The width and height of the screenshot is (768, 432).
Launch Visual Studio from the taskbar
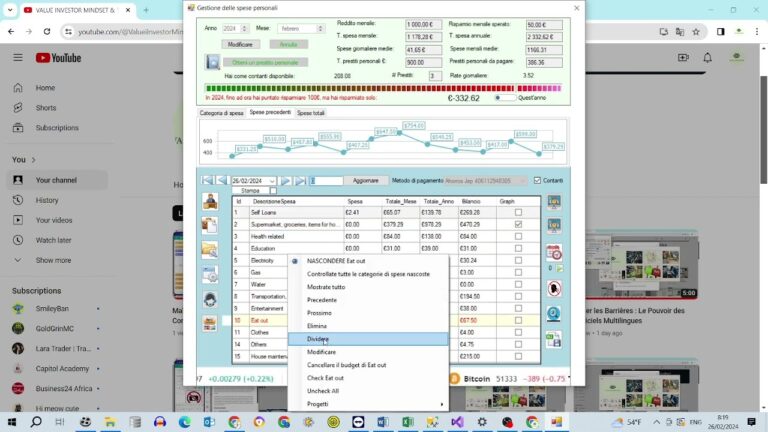[457, 422]
